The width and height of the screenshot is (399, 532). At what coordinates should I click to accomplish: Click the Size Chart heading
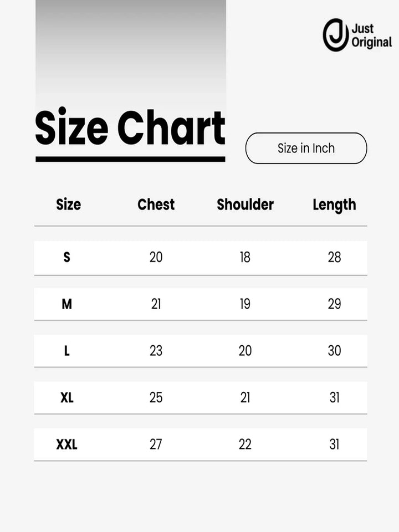click(130, 127)
